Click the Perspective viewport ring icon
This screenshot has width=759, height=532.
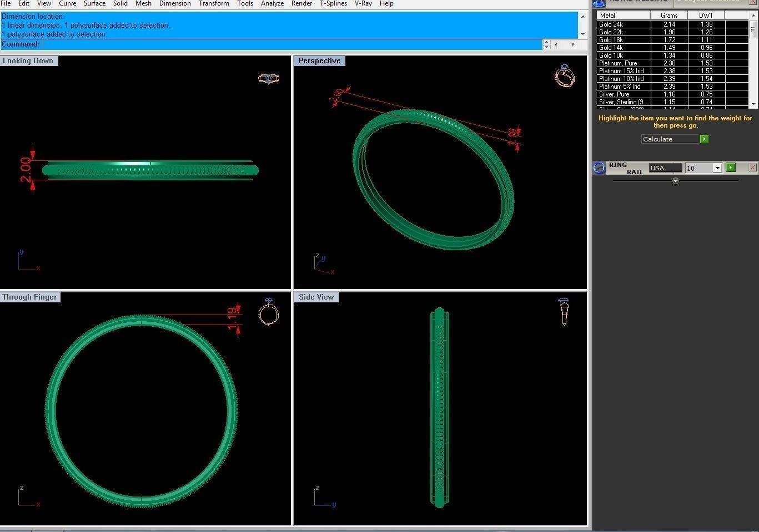564,75
